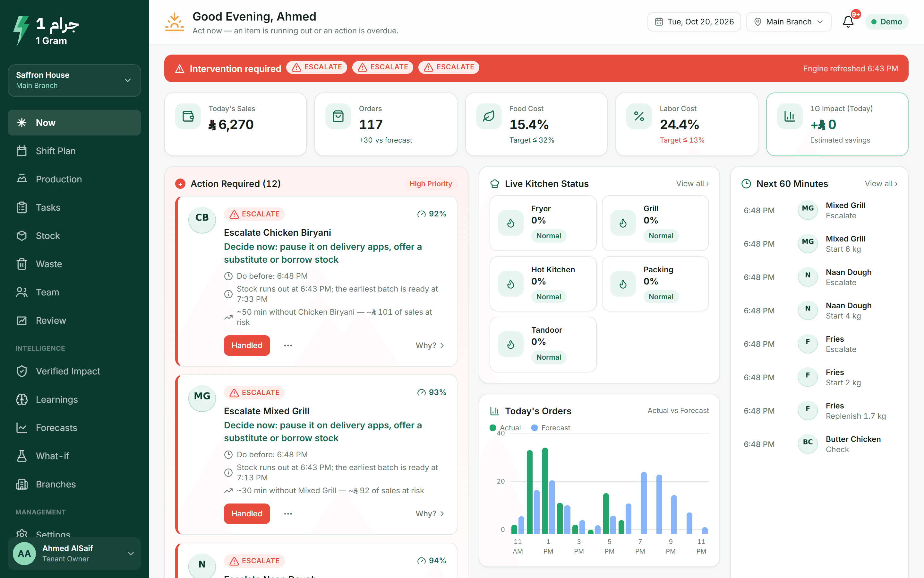Image resolution: width=924 pixels, height=578 pixels.
Task: View all in Live Kitchen Status
Action: coord(692,184)
